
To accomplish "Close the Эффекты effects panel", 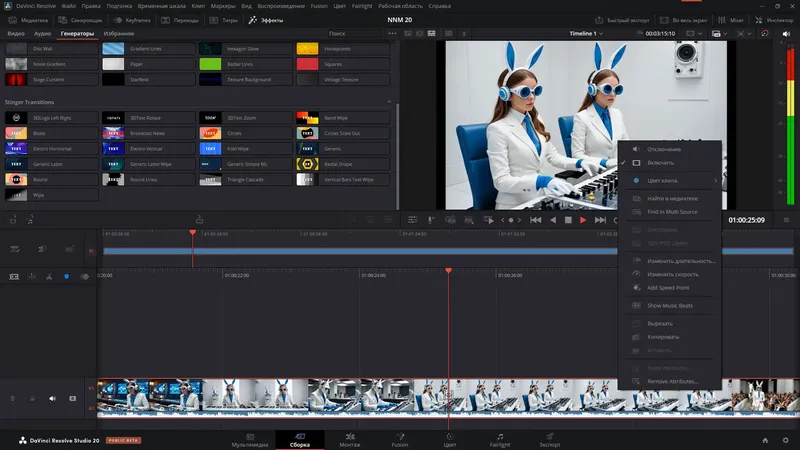I will 266,20.
